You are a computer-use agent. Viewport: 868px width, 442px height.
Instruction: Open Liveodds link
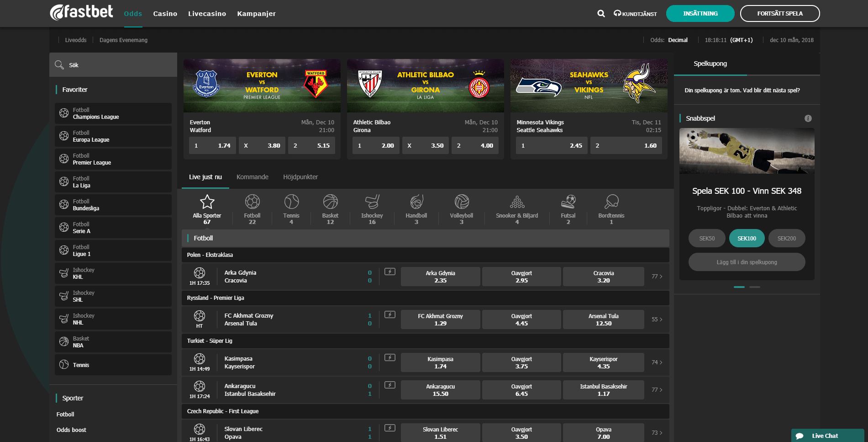(76, 40)
